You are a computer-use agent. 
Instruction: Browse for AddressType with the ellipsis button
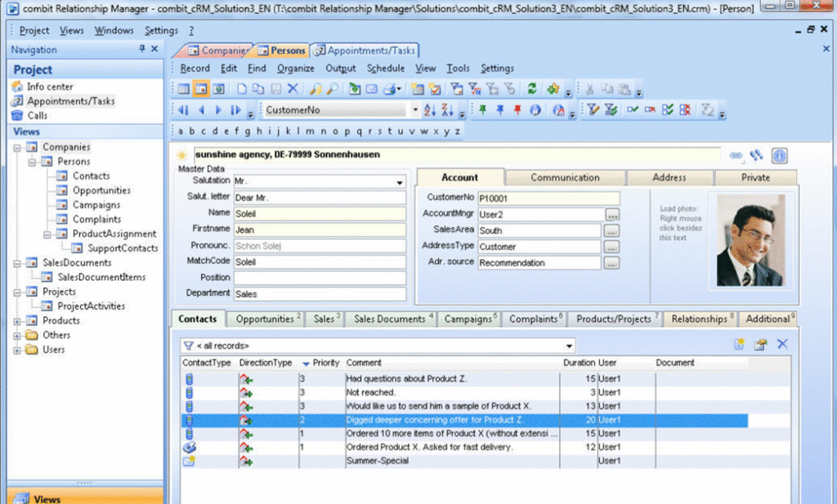point(611,247)
